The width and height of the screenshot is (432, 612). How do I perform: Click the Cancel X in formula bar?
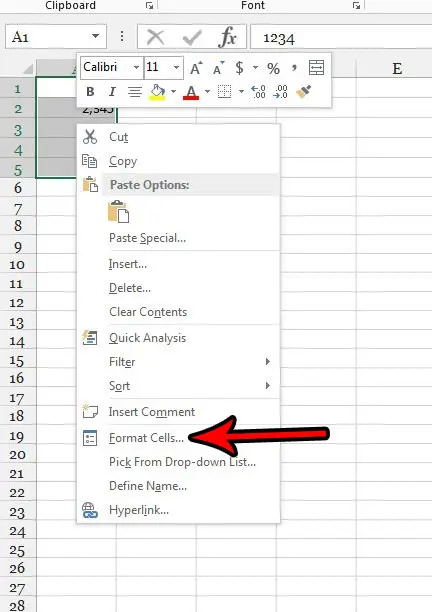(155, 37)
